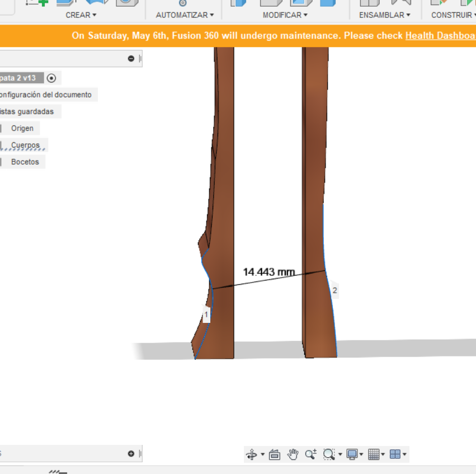Activate the pata 2 v13 component radio button
The height and width of the screenshot is (474, 476).
(51, 78)
